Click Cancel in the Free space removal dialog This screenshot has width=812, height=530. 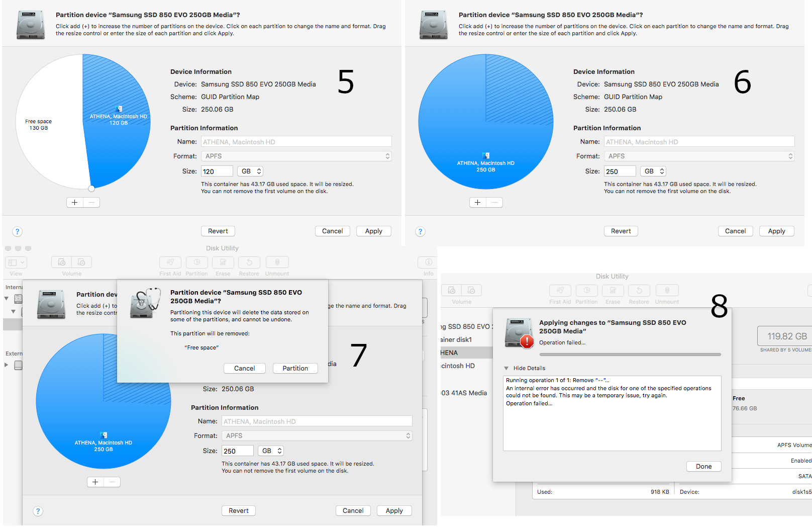click(x=245, y=369)
